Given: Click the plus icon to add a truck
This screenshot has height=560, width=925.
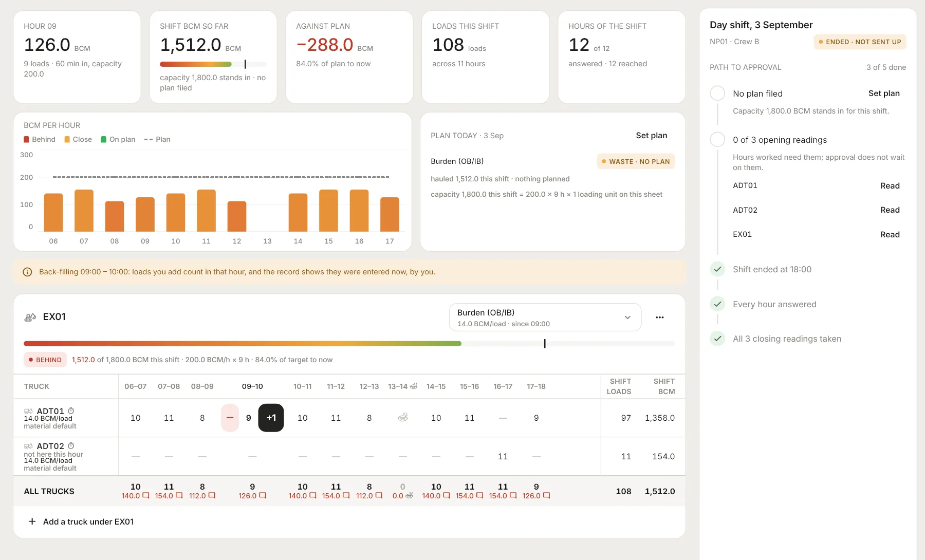Looking at the screenshot, I should (x=32, y=521).
